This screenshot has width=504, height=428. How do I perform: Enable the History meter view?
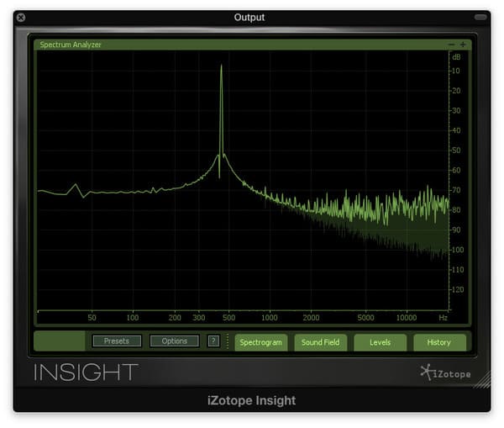pyautogui.click(x=438, y=342)
